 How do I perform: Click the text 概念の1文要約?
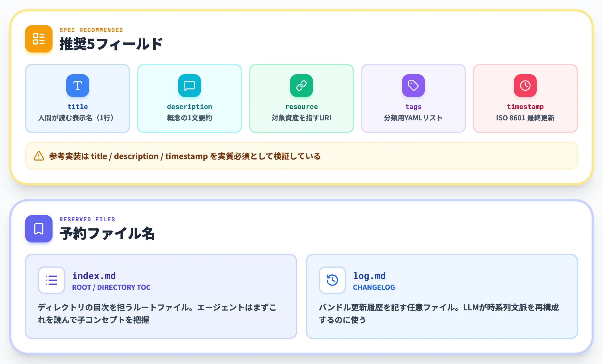(x=190, y=118)
